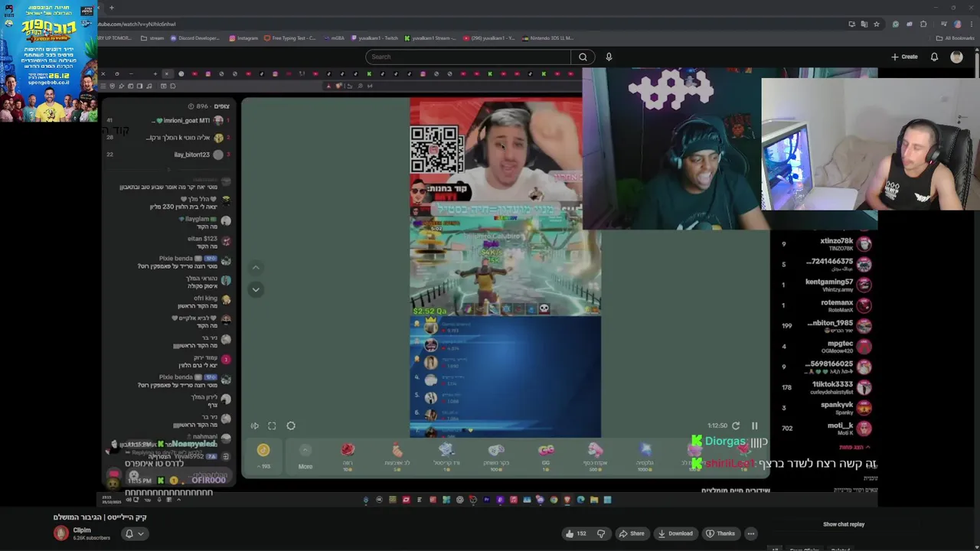Click viewer name kentgaming57
Viewport: 980px width, 551px height.
[x=829, y=282]
